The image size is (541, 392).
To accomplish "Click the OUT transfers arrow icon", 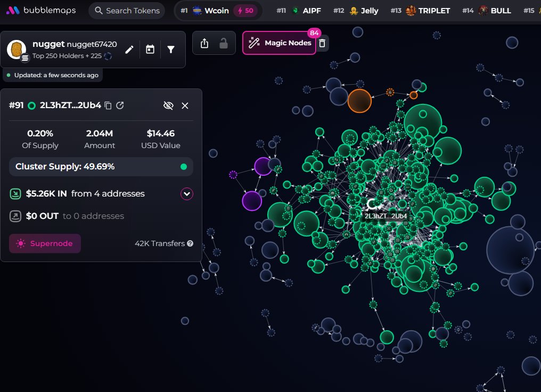I will (x=15, y=216).
